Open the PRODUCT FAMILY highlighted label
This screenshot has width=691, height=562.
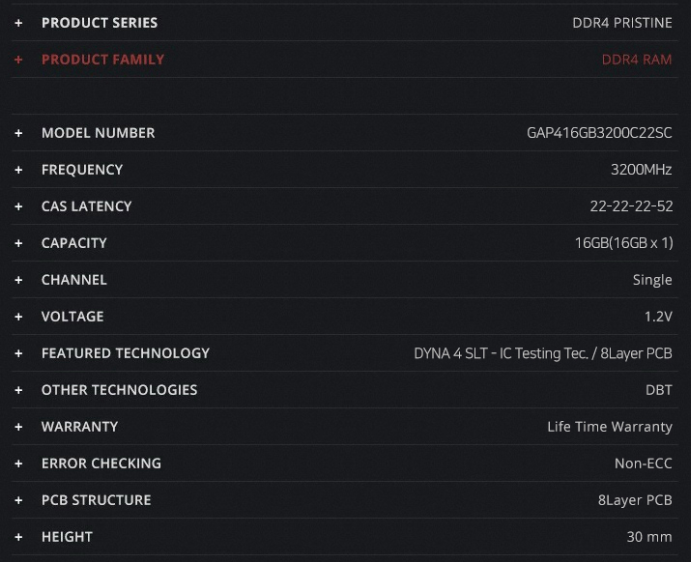[x=103, y=60]
